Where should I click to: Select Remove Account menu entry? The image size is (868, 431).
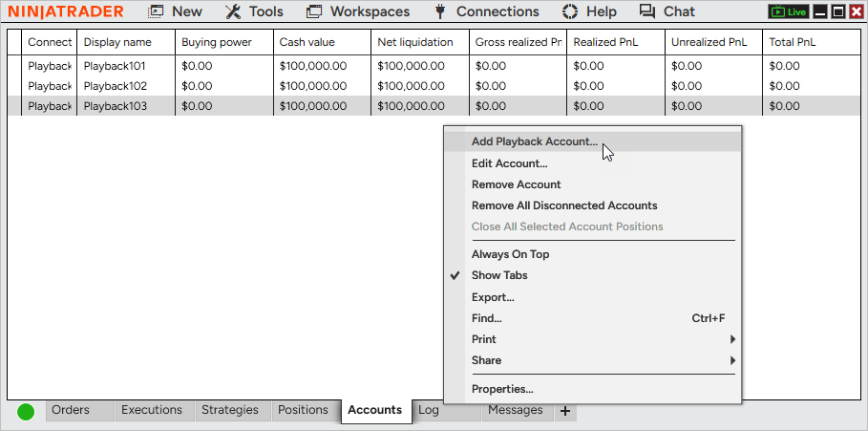593,184
